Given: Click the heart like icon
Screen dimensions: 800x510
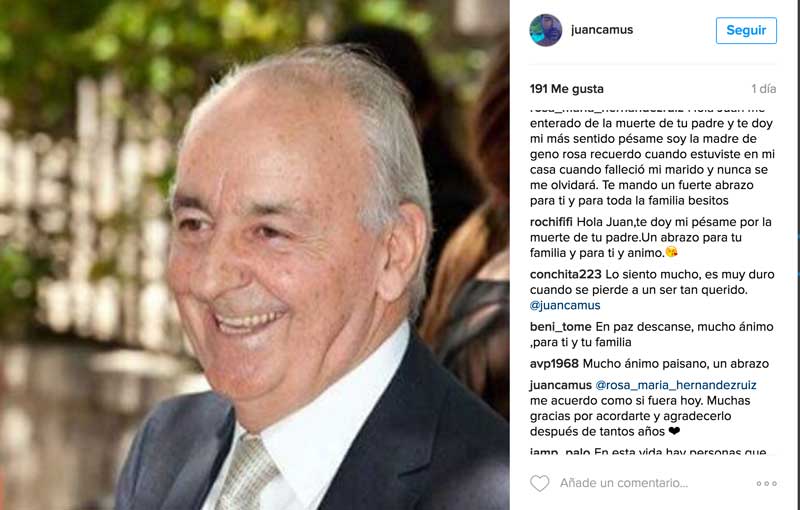Looking at the screenshot, I should 539,483.
